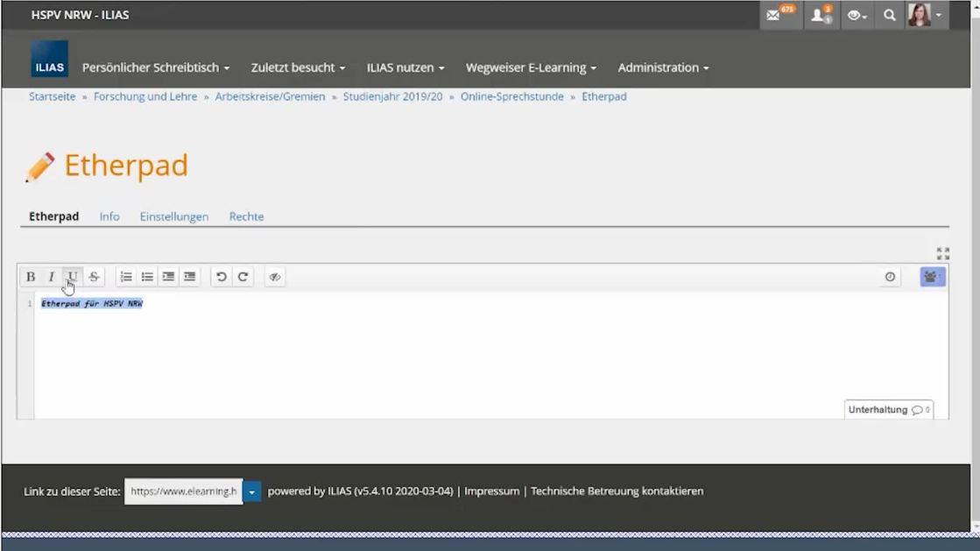This screenshot has height=551, width=980.
Task: Open Zuletzt besucht menu
Action: [x=298, y=67]
